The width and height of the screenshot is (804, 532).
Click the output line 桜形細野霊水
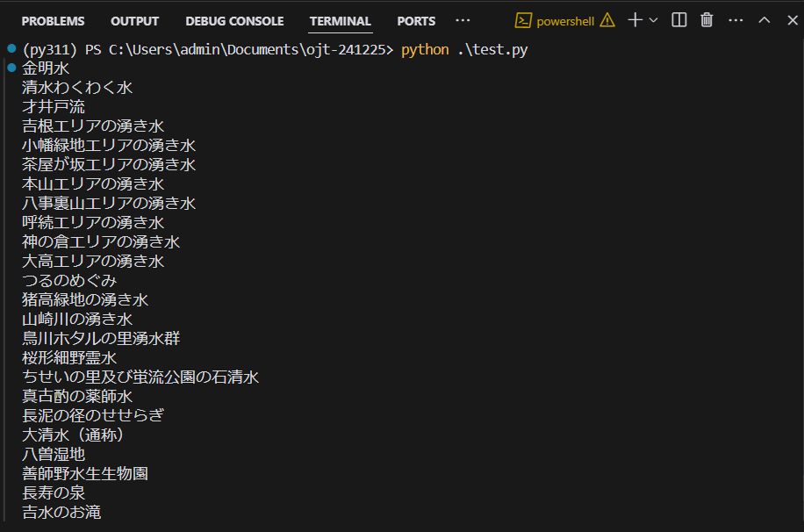(x=69, y=358)
